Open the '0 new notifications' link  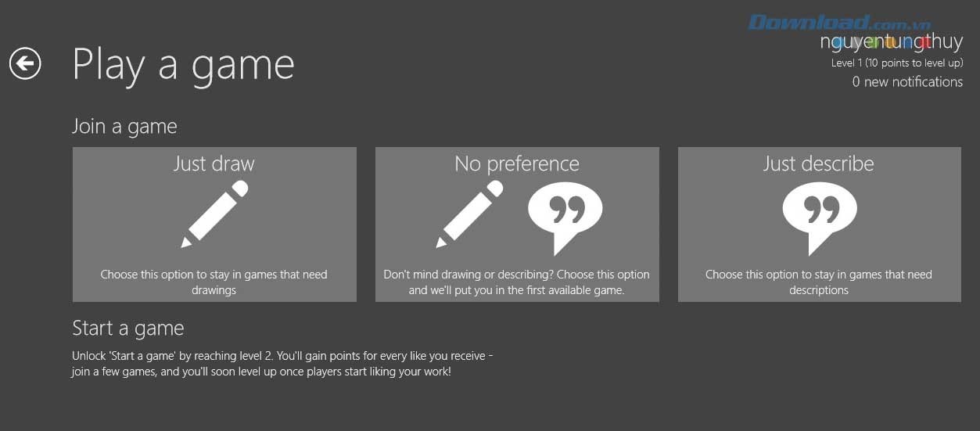pyautogui.click(x=907, y=81)
